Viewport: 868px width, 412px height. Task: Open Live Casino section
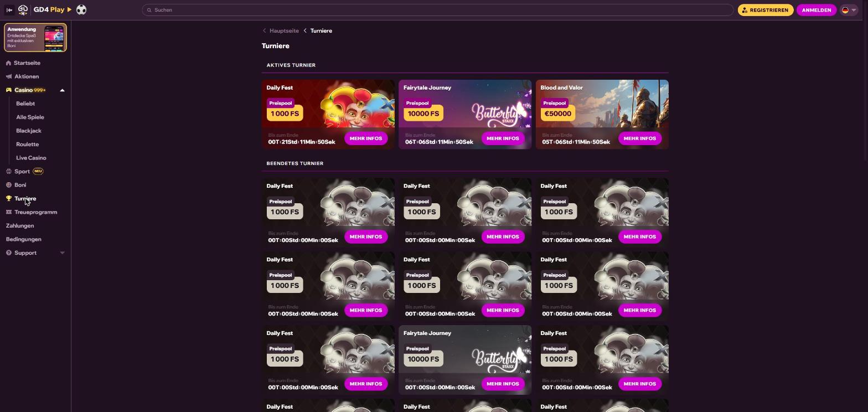[31, 158]
